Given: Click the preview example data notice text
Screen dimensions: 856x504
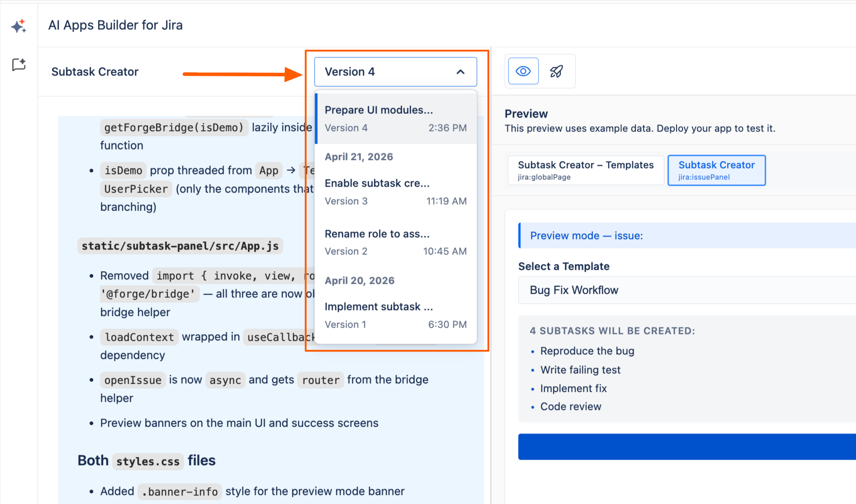Looking at the screenshot, I should click(x=640, y=128).
